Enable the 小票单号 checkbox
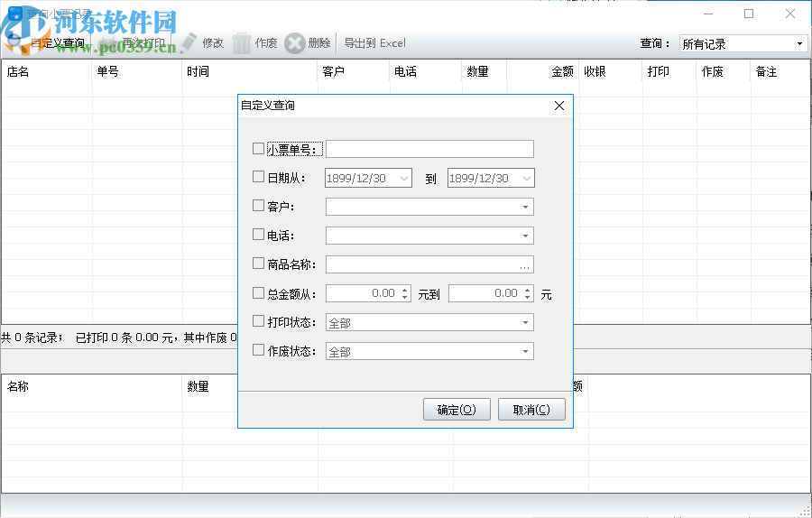 pos(258,149)
